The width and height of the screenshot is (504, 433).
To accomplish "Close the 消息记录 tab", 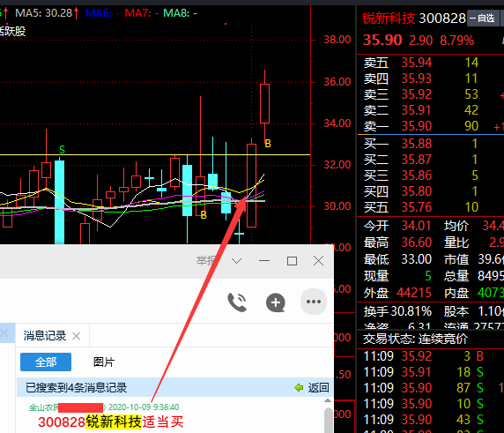I will [76, 336].
